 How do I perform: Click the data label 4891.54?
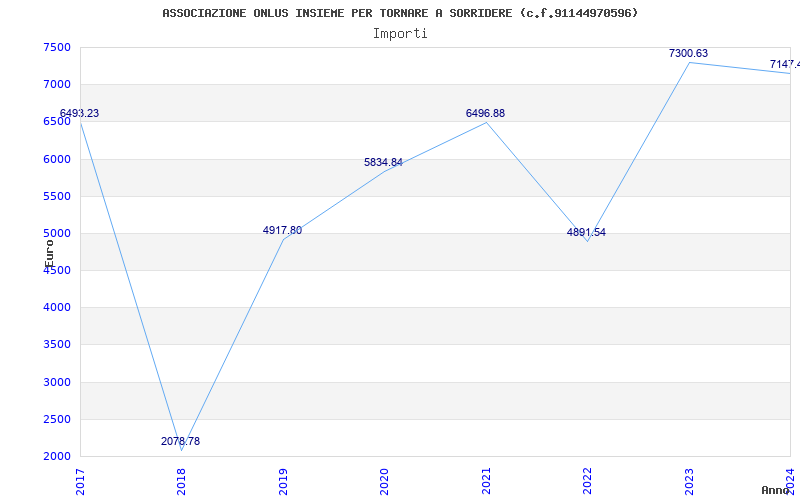click(586, 233)
